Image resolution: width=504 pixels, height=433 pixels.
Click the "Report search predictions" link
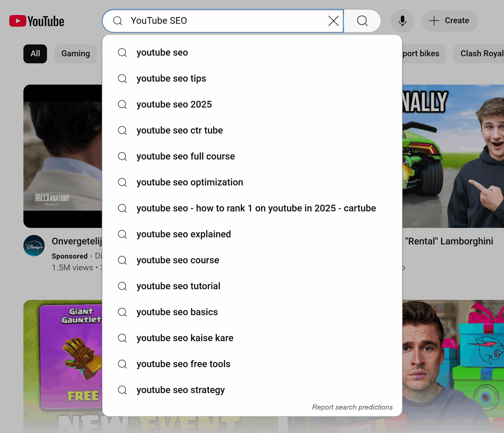coord(352,407)
